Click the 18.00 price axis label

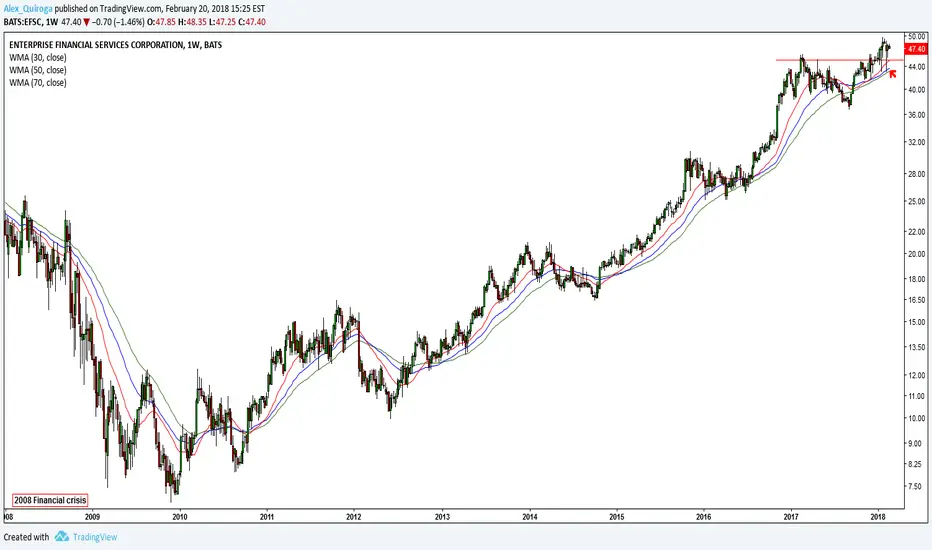click(x=917, y=279)
